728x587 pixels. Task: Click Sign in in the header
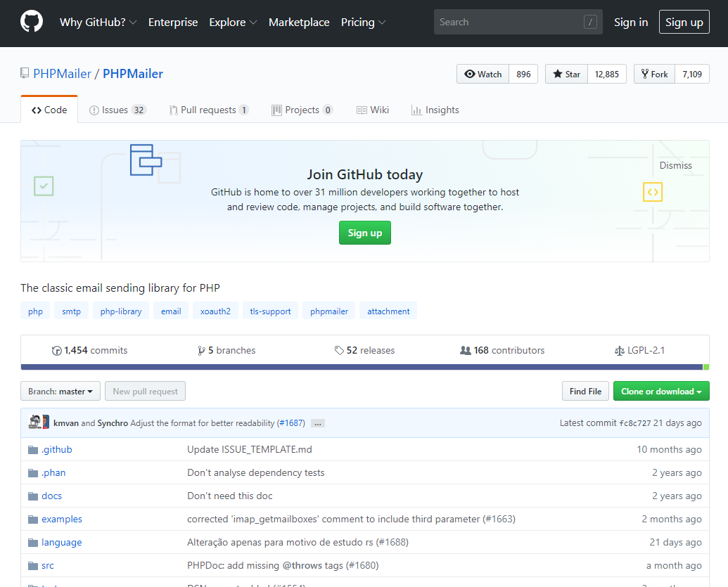click(x=630, y=22)
